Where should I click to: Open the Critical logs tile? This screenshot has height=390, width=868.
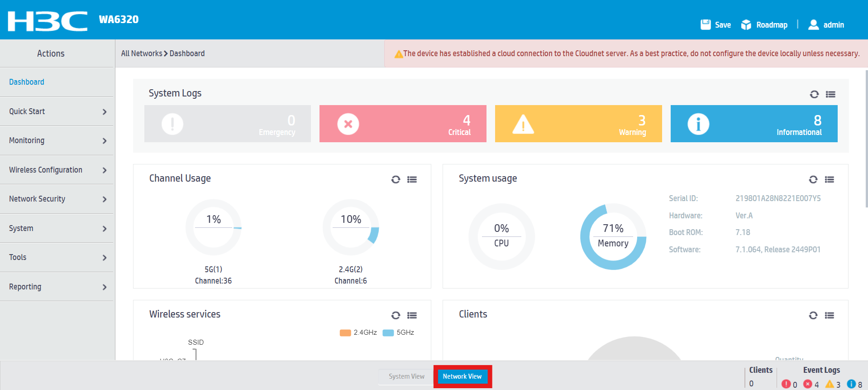pos(403,124)
